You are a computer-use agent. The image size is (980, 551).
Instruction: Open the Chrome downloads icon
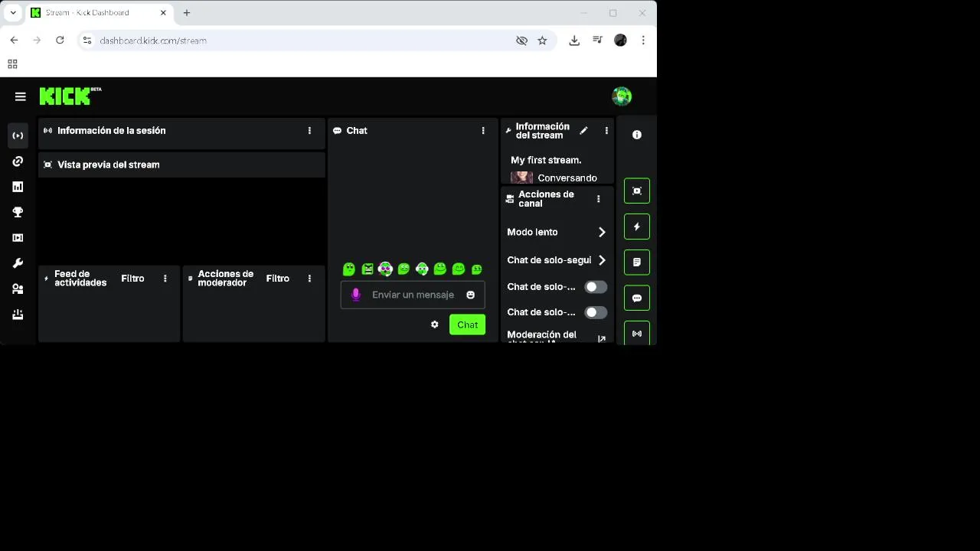click(x=574, y=41)
